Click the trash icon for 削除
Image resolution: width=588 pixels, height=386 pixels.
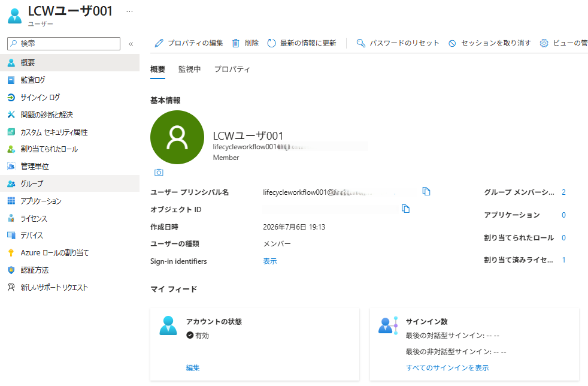tap(235, 43)
